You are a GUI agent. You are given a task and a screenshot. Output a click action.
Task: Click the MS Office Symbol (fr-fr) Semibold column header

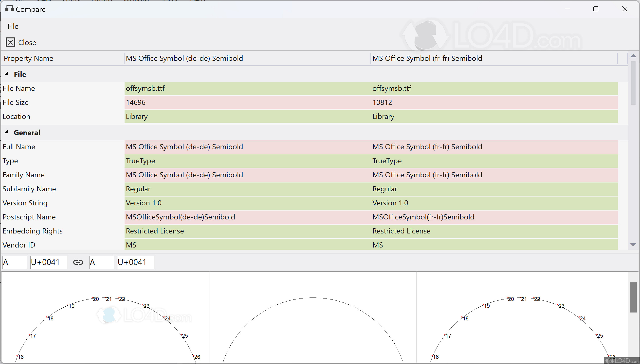tap(427, 58)
